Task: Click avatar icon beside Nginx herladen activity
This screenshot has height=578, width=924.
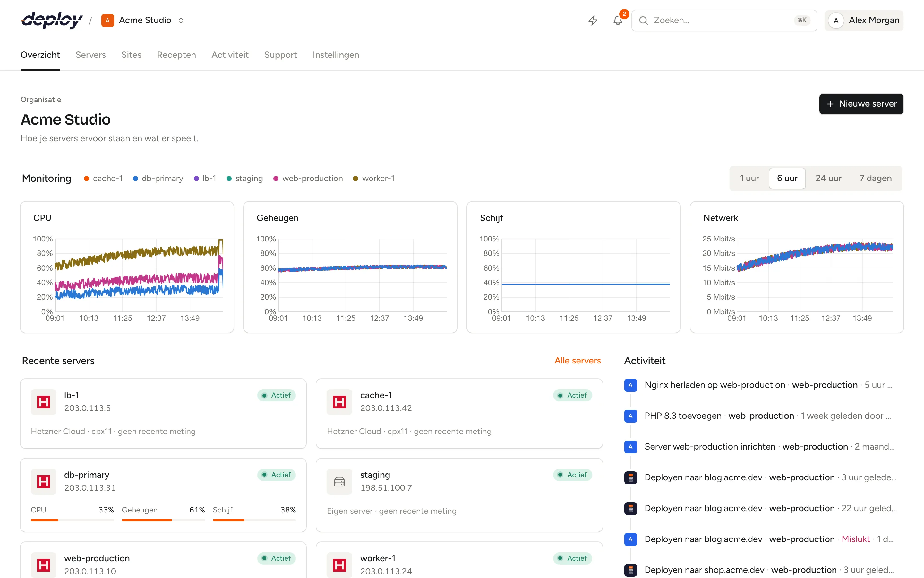Action: pyautogui.click(x=630, y=385)
